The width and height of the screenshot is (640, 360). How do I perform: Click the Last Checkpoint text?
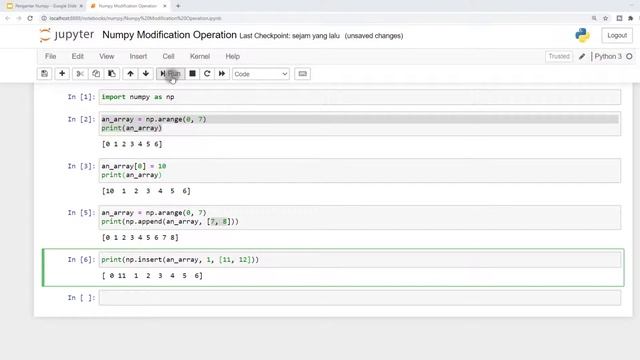289,36
